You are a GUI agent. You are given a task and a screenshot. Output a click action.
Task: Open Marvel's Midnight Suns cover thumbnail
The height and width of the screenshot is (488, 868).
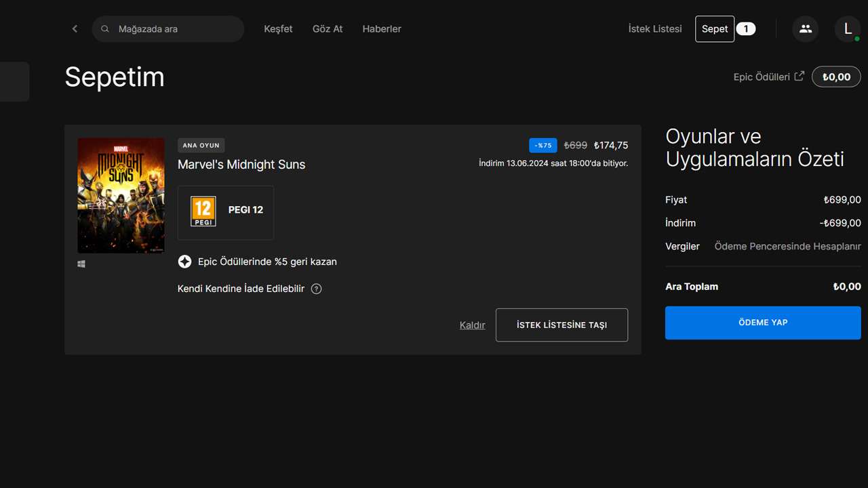(121, 196)
